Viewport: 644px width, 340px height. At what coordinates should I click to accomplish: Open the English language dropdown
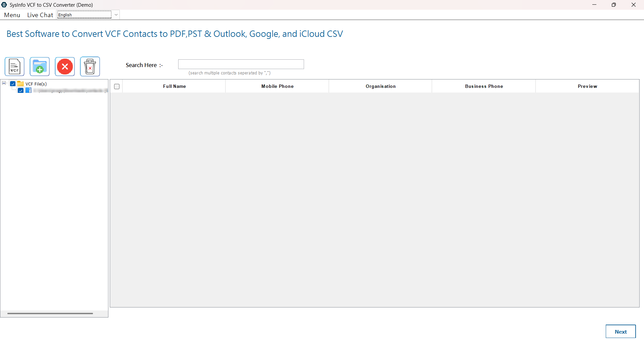point(88,15)
